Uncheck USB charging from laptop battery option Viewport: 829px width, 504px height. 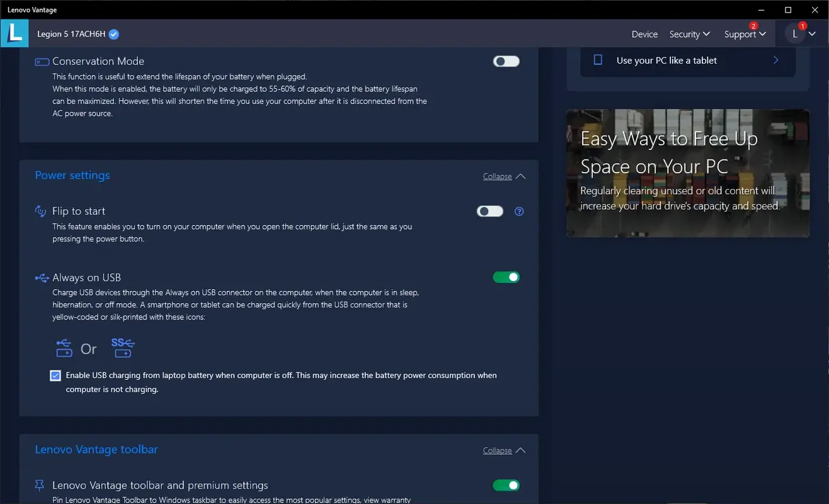55,375
